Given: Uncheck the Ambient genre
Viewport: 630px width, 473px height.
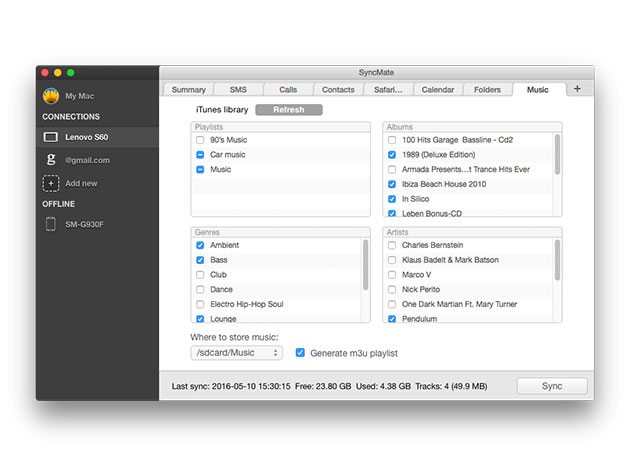Looking at the screenshot, I should coord(200,245).
